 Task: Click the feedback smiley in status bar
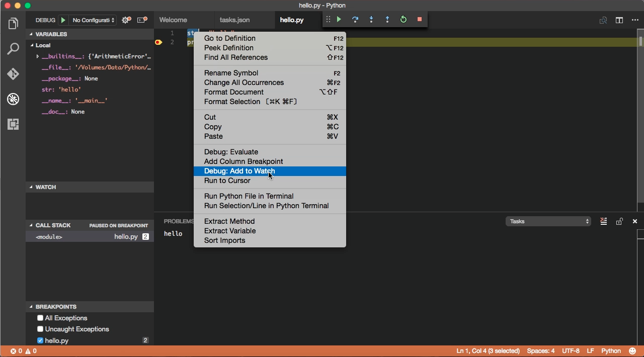pyautogui.click(x=633, y=351)
